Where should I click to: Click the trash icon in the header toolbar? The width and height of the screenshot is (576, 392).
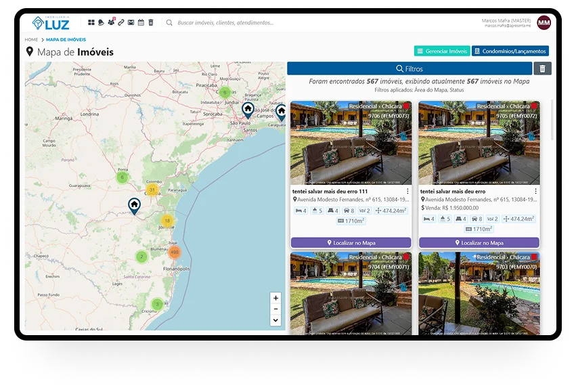coord(151,22)
